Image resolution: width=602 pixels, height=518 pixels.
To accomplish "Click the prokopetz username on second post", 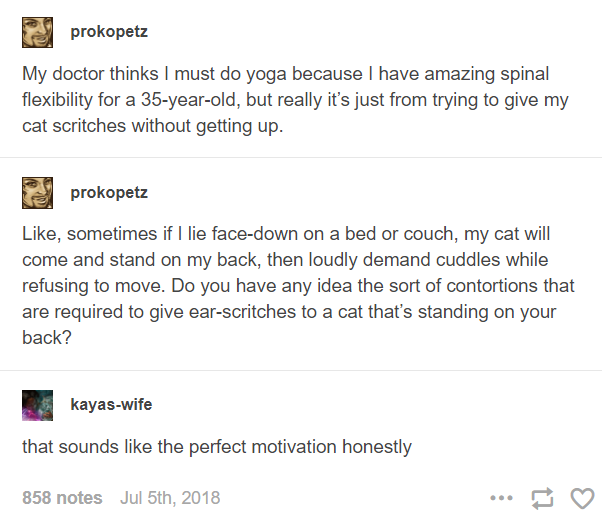I will tap(109, 192).
